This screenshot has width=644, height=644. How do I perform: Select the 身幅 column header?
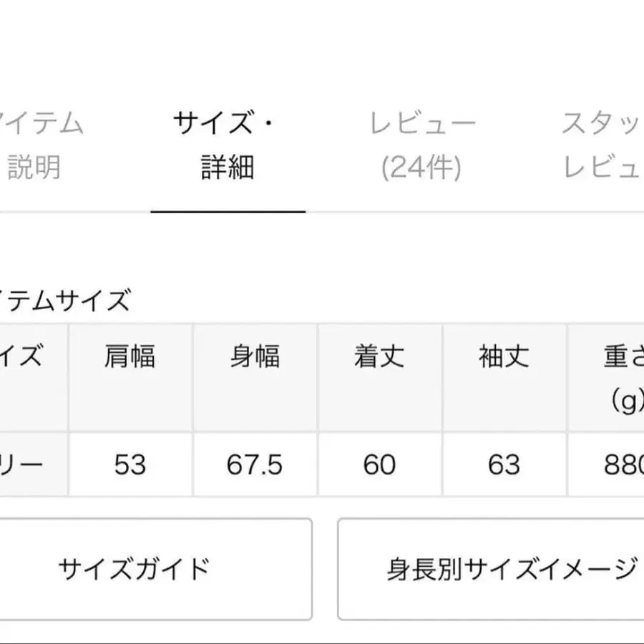[255, 358]
